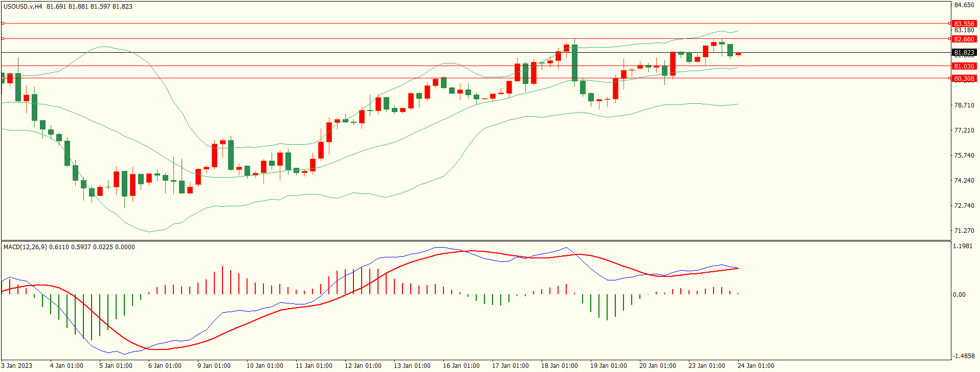
Task: Click the 80.308 red price level label
Action: (964, 78)
